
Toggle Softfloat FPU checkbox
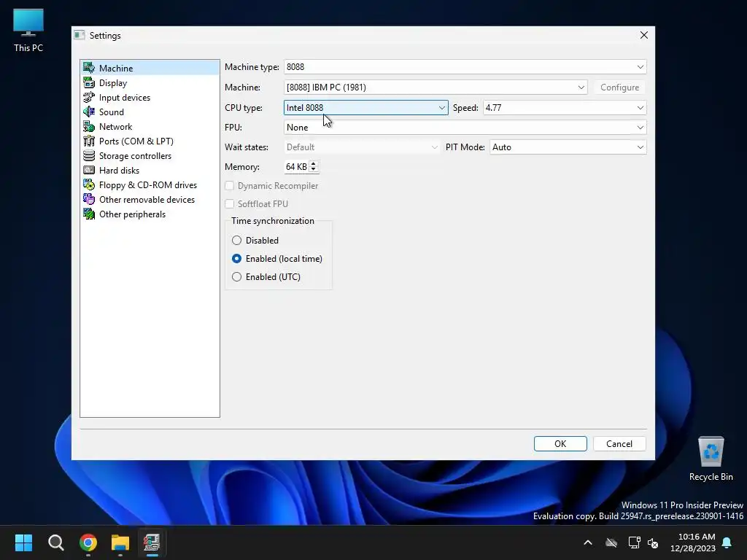coord(230,204)
